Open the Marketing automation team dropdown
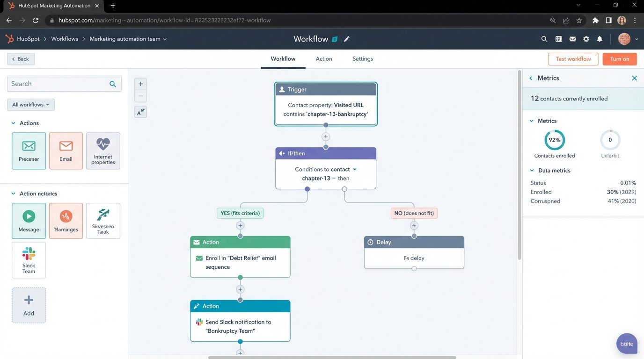644x359 pixels. tap(127, 39)
